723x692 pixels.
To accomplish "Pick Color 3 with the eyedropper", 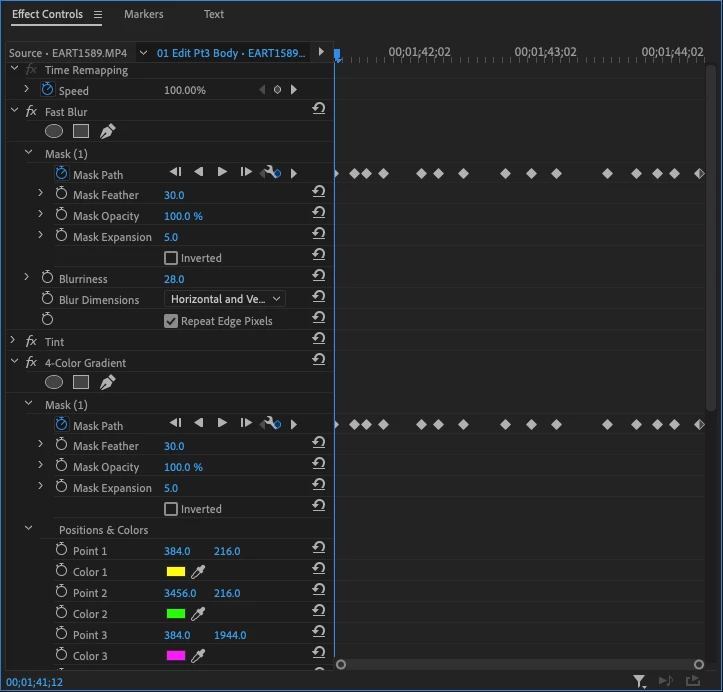I will point(198,656).
